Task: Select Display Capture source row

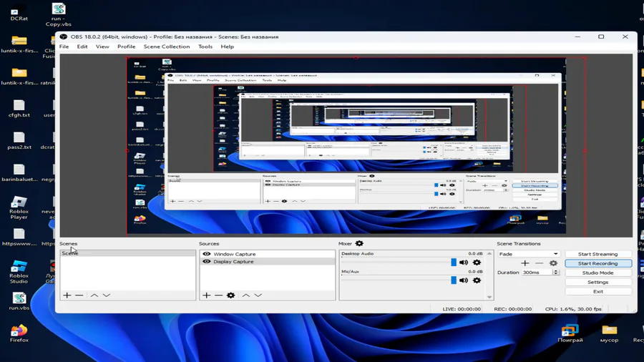Action: coord(268,261)
